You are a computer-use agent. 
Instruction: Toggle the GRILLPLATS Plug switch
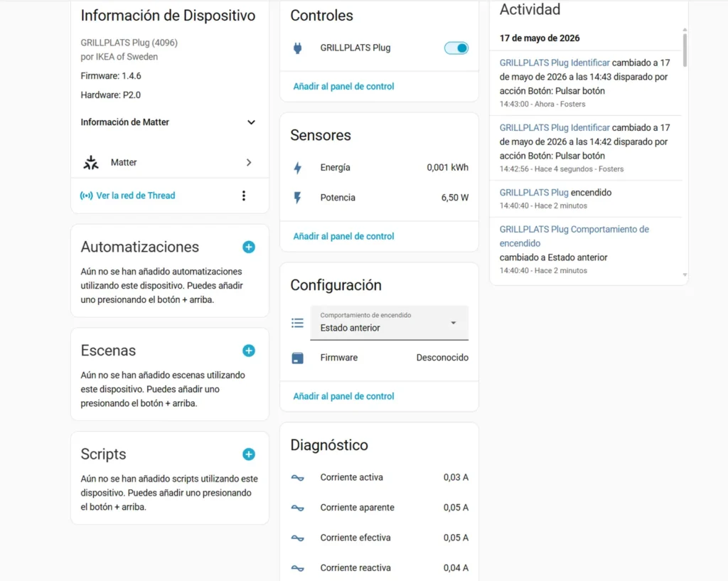(456, 48)
